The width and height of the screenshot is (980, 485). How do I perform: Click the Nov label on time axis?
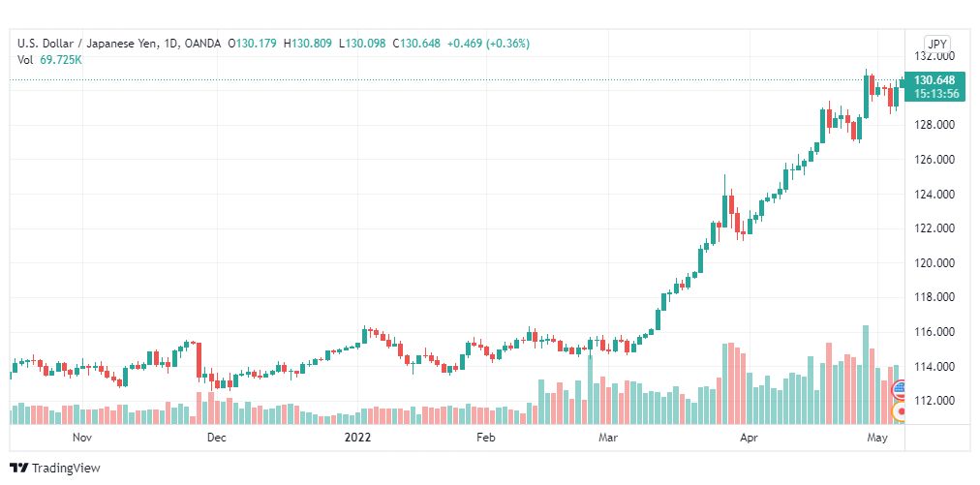(82, 438)
